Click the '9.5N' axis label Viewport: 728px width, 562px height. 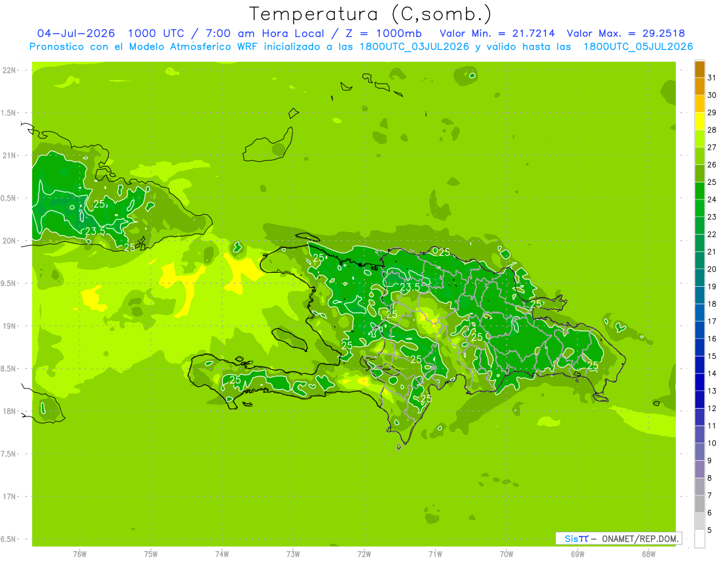click(9, 283)
